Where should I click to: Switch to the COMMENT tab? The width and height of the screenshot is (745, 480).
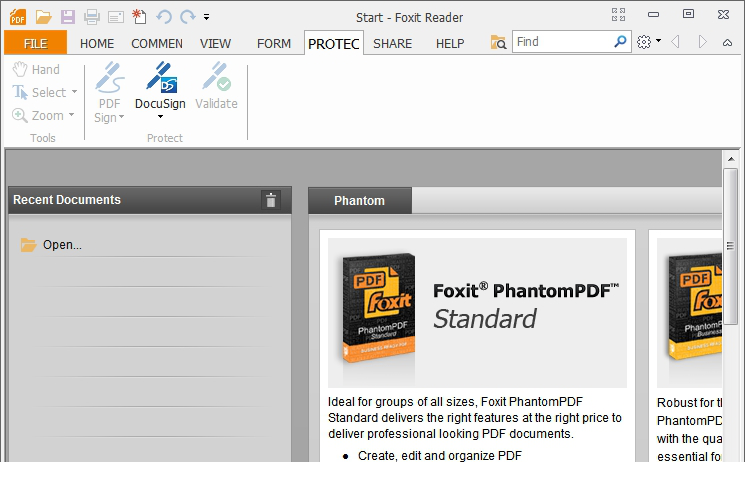157,44
